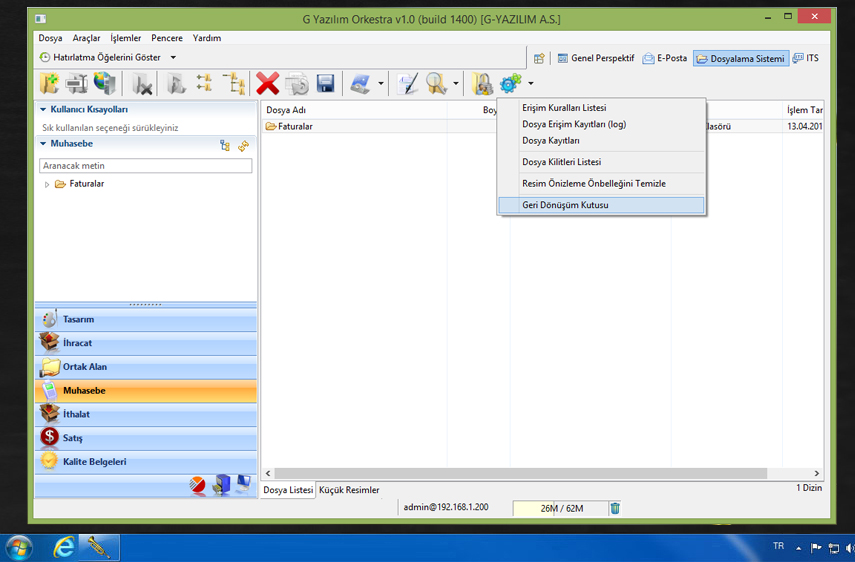Open the Satış section in sidebar
This screenshot has height=562, width=855.
click(x=73, y=438)
